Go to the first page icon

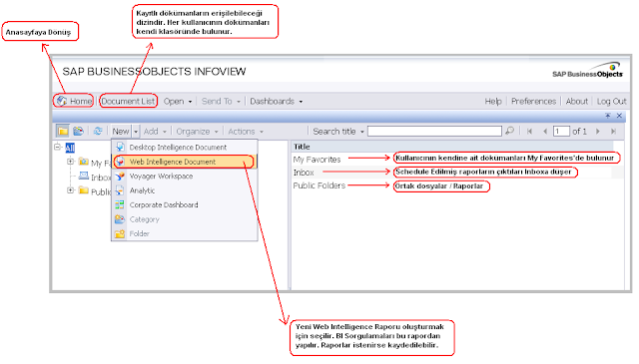[x=529, y=132]
